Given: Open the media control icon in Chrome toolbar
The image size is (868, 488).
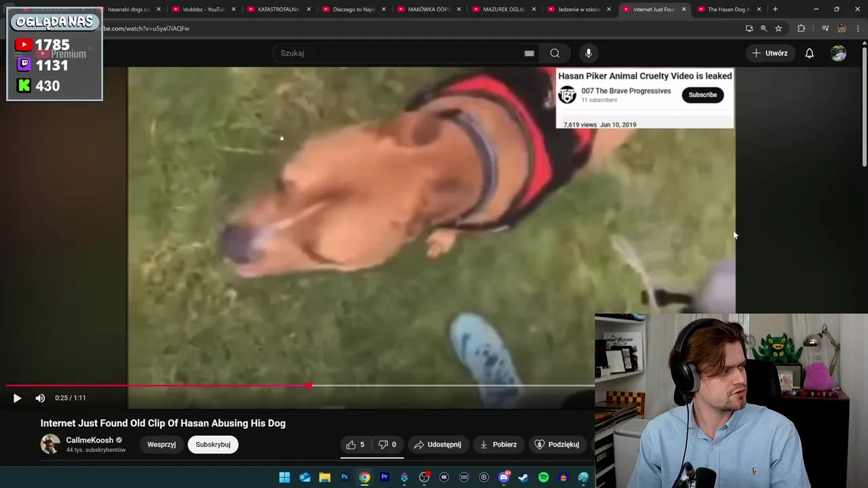Looking at the screenshot, I should click(x=825, y=28).
